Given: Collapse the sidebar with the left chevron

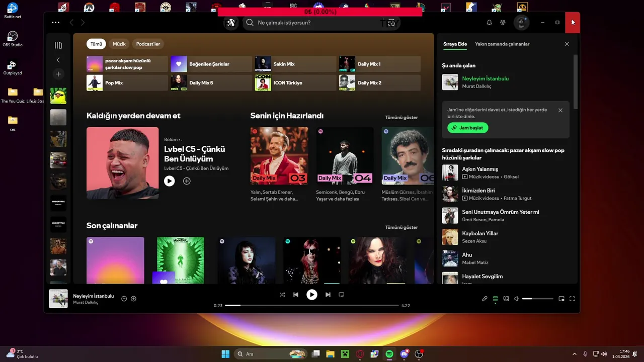Looking at the screenshot, I should [x=58, y=60].
